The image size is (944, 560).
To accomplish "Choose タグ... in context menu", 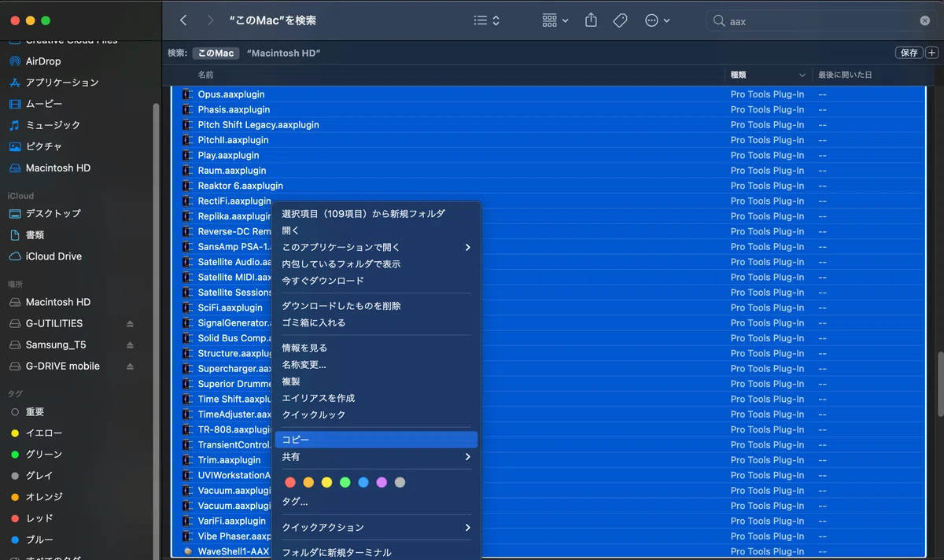I will coord(376,502).
